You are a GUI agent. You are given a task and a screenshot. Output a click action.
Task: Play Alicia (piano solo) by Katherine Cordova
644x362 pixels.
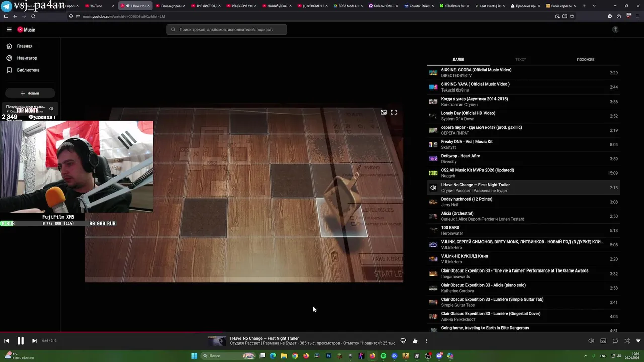(523, 288)
